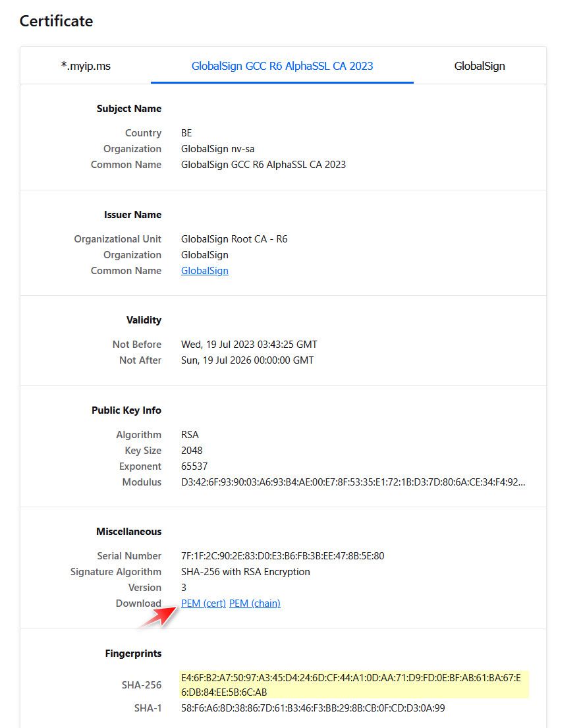Click the highlighted SHA-256 fingerprint value
Image resolution: width=583 pixels, height=728 pixels.
(354, 685)
